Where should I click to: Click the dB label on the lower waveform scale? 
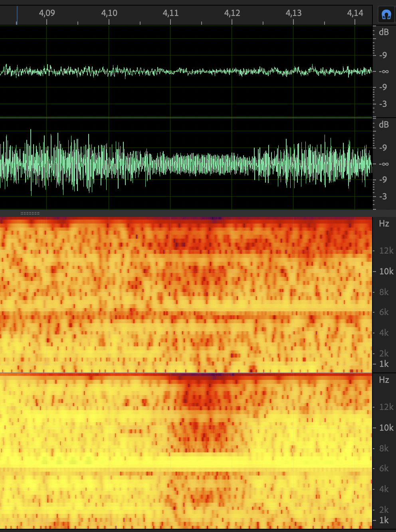(x=384, y=125)
